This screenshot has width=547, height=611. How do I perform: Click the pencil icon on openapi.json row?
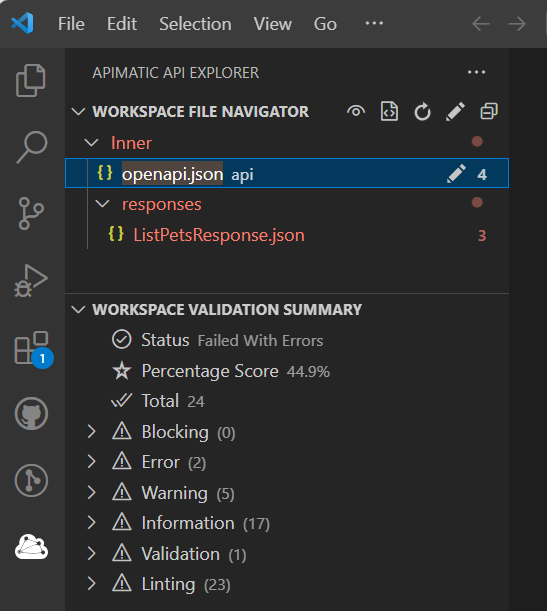click(456, 173)
